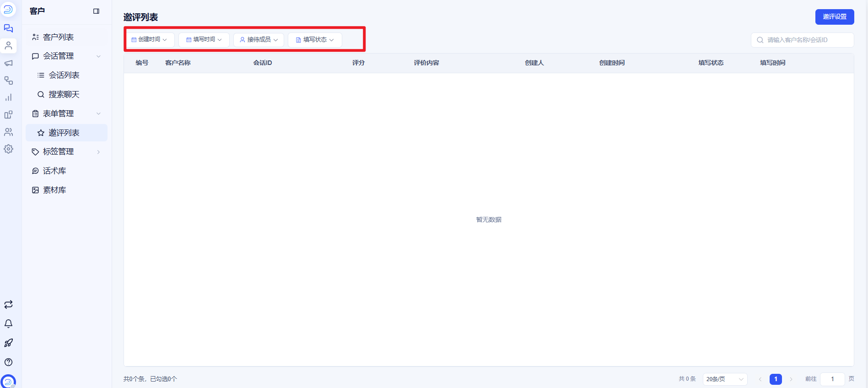Click the 创建人 column header
The image size is (868, 388).
click(x=534, y=63)
